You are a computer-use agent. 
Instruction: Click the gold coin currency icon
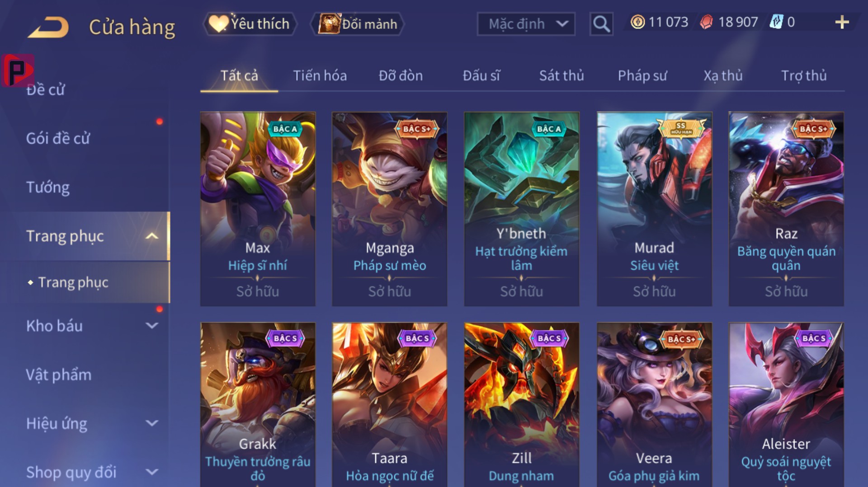tap(637, 22)
